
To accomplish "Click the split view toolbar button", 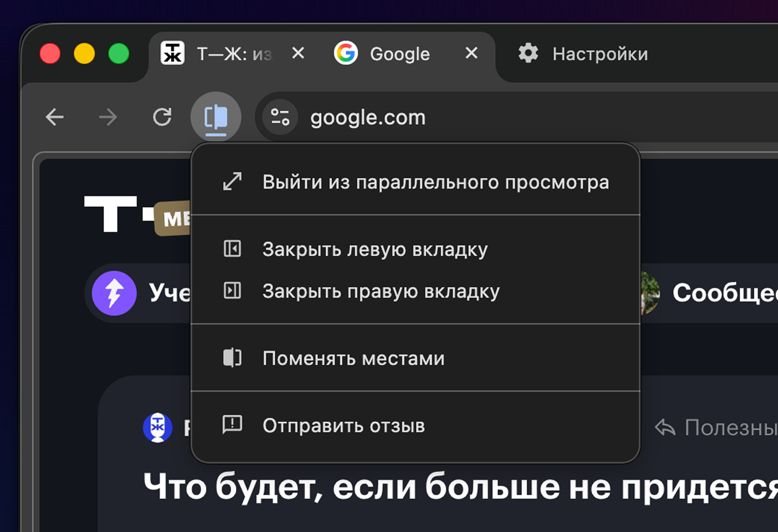I will [x=215, y=117].
